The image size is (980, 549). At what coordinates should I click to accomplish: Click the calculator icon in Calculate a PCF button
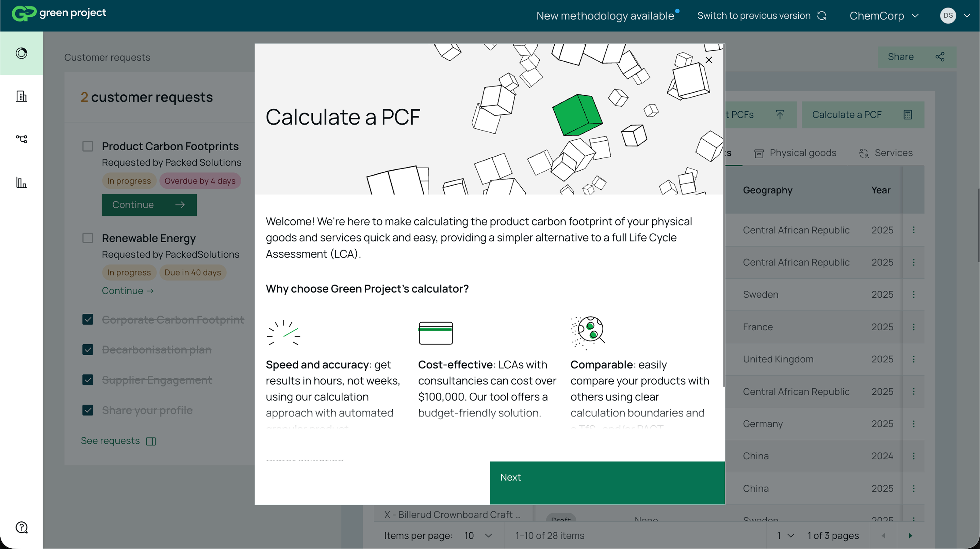point(908,114)
